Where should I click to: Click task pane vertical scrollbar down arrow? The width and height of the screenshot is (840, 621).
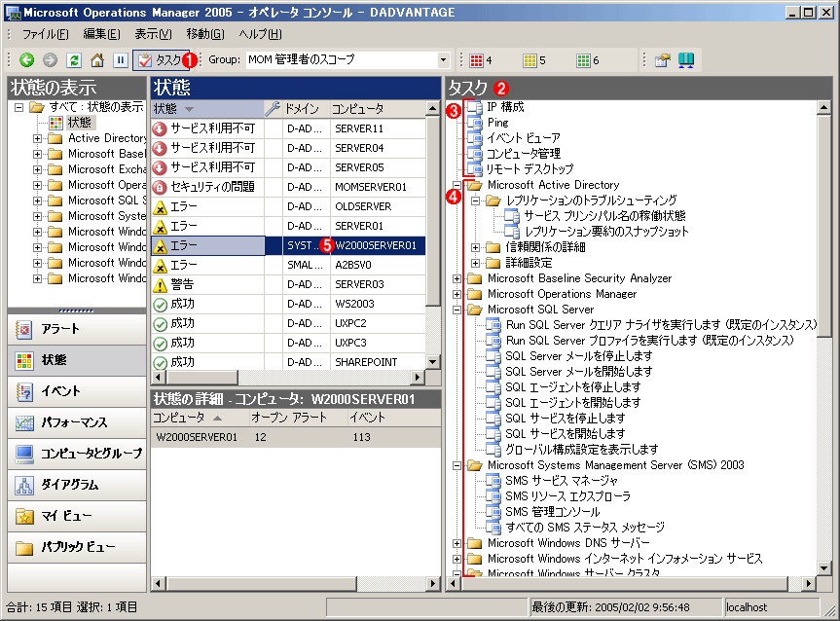pyautogui.click(x=823, y=568)
